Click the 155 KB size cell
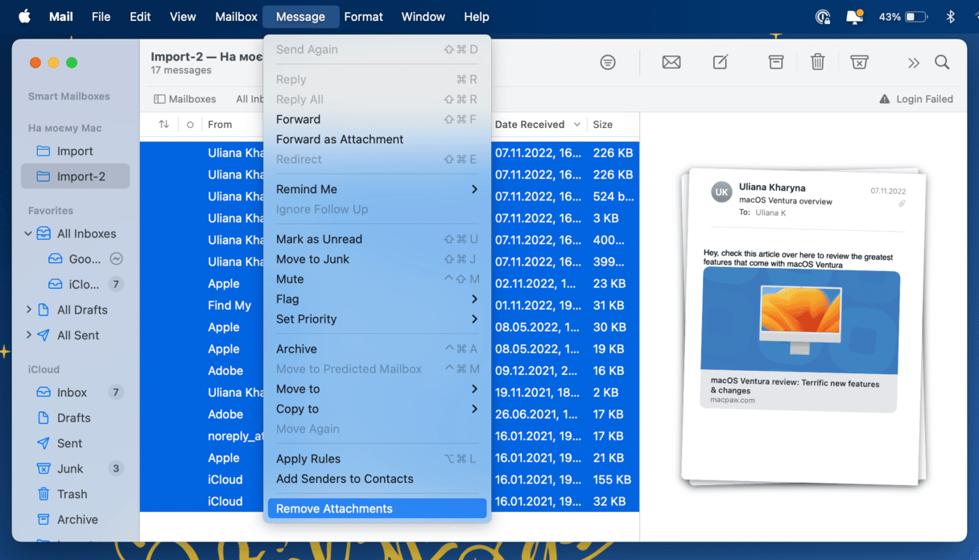The height and width of the screenshot is (560, 979). [612, 480]
